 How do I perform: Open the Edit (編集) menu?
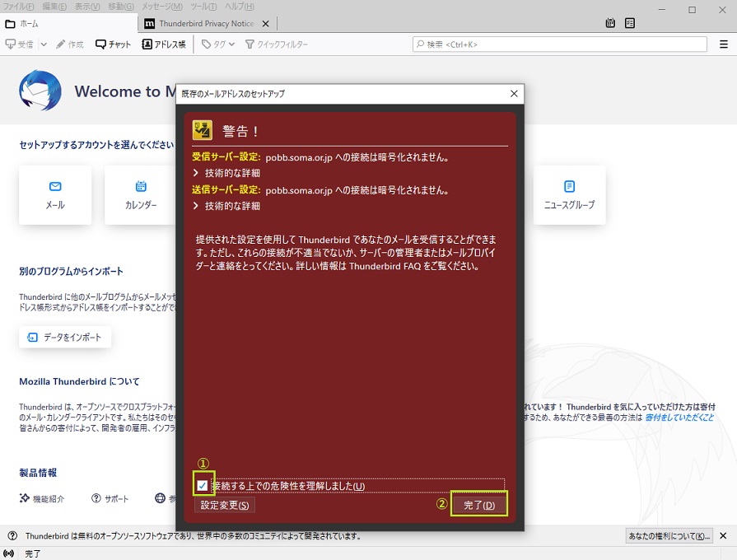[x=54, y=6]
